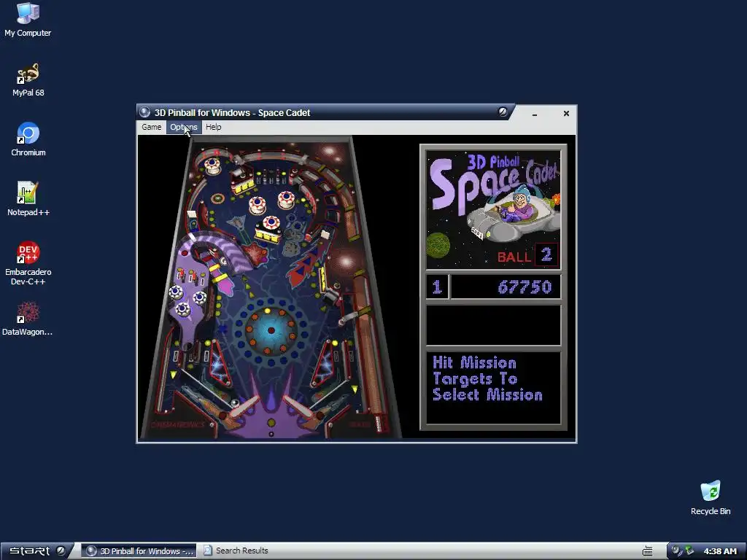The width and height of the screenshot is (747, 560).
Task: Select the Notepad++ desktop shortcut
Action: [x=28, y=200]
